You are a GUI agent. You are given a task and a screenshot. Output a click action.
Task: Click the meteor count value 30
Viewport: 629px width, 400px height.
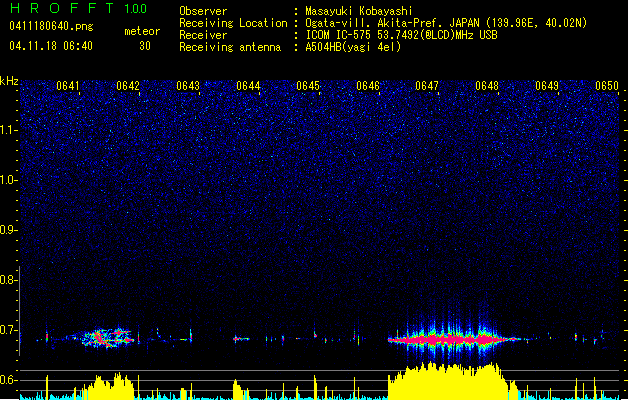[x=145, y=46]
